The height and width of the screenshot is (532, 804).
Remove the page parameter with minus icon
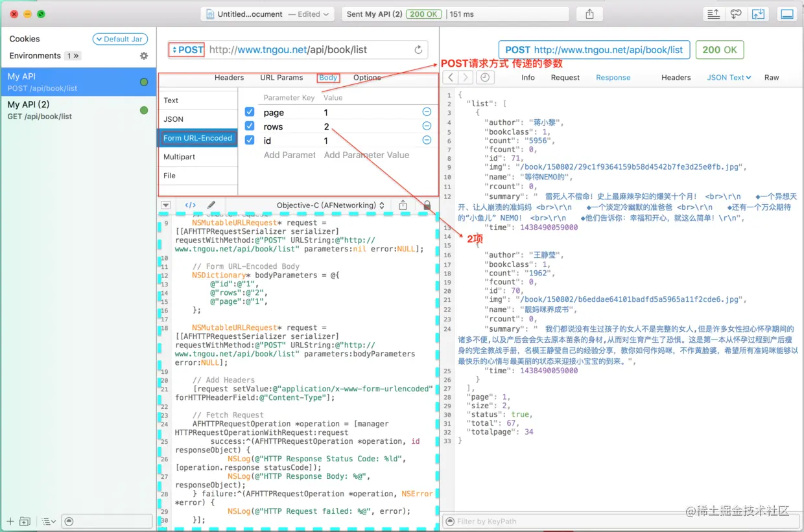pyautogui.click(x=427, y=112)
